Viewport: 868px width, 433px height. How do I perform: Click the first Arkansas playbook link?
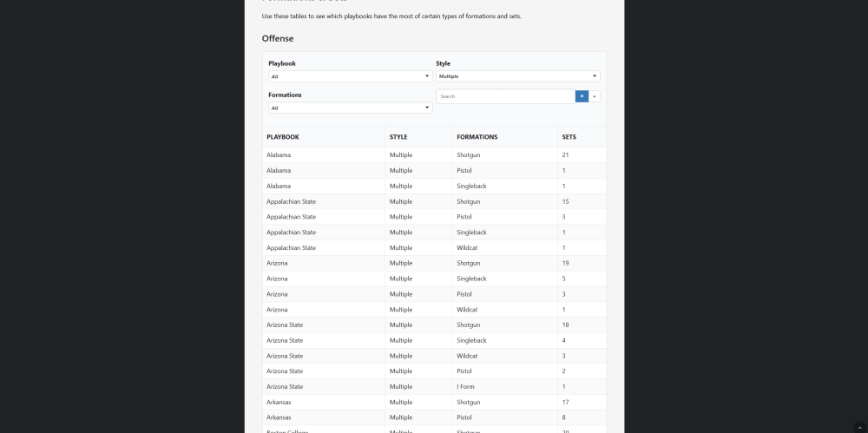pos(279,402)
